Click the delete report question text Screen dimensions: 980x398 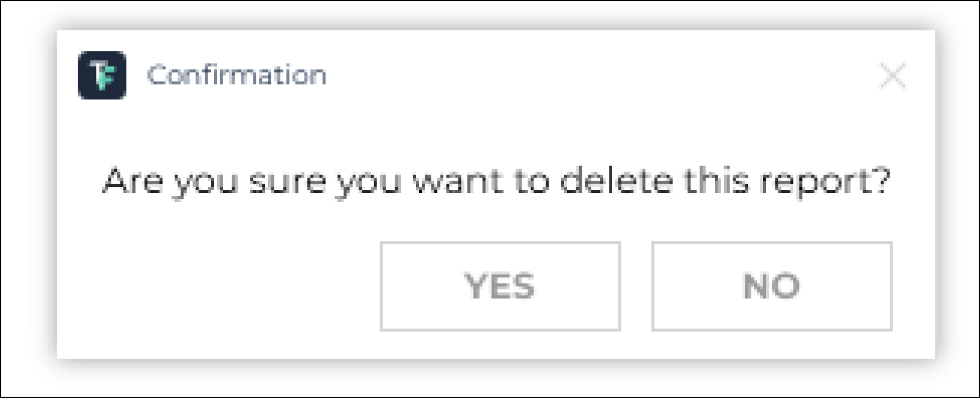click(496, 182)
